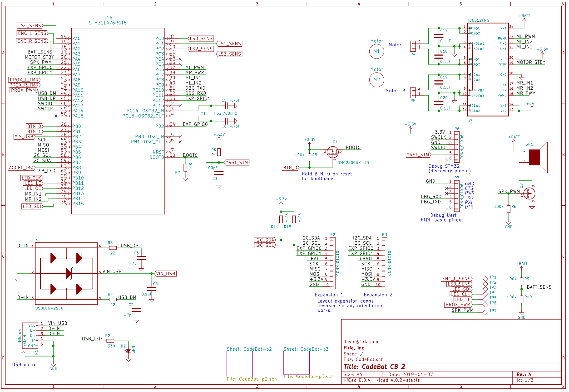
Task: Select the PROX_PWM label at PA10
Action: click(24, 90)
